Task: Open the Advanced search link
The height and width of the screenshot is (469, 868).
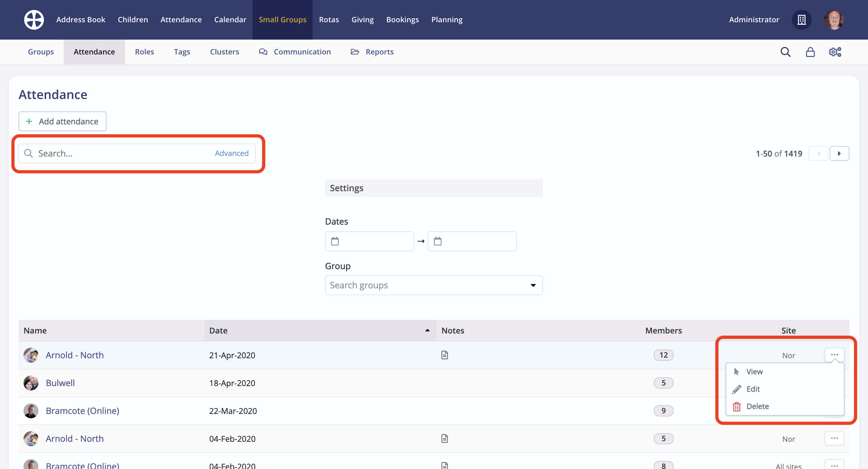Action: 232,153
